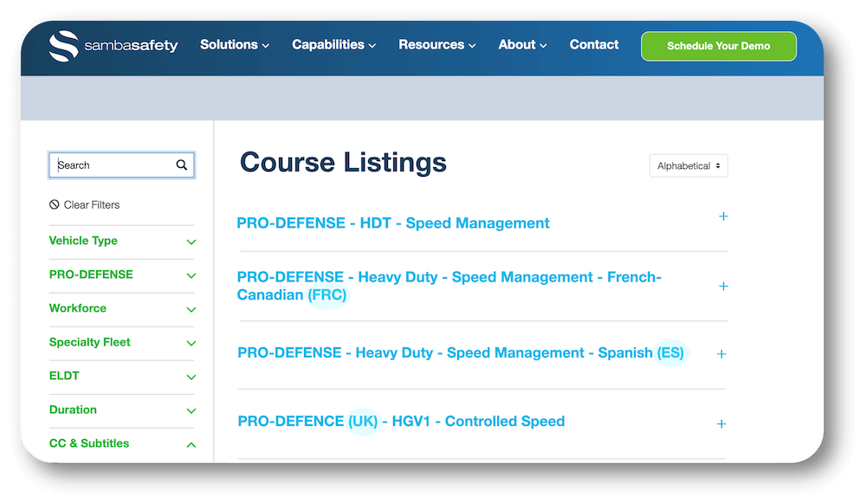Click the Clear Filters link
This screenshot has height=504, width=866.
pyautogui.click(x=91, y=204)
